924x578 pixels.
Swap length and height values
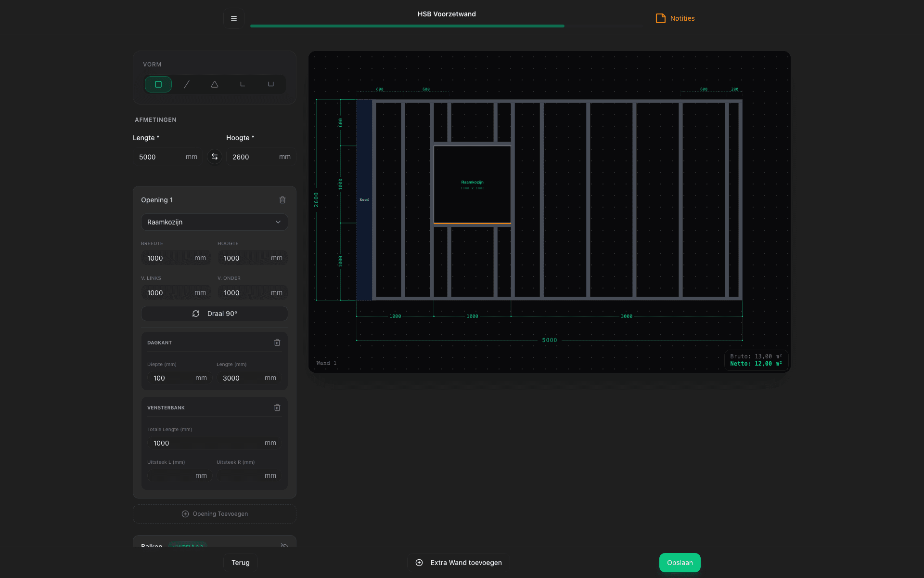click(x=215, y=157)
